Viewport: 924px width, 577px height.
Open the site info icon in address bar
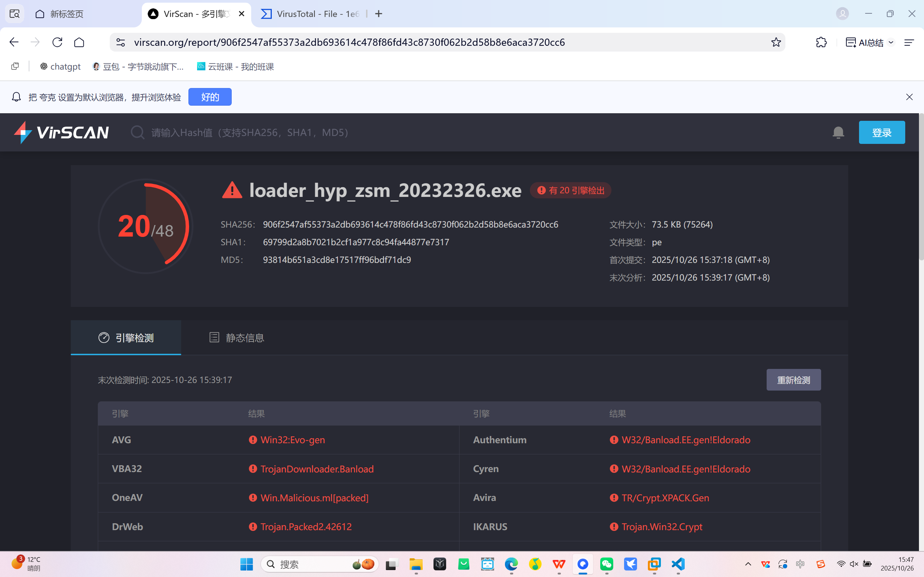point(121,42)
